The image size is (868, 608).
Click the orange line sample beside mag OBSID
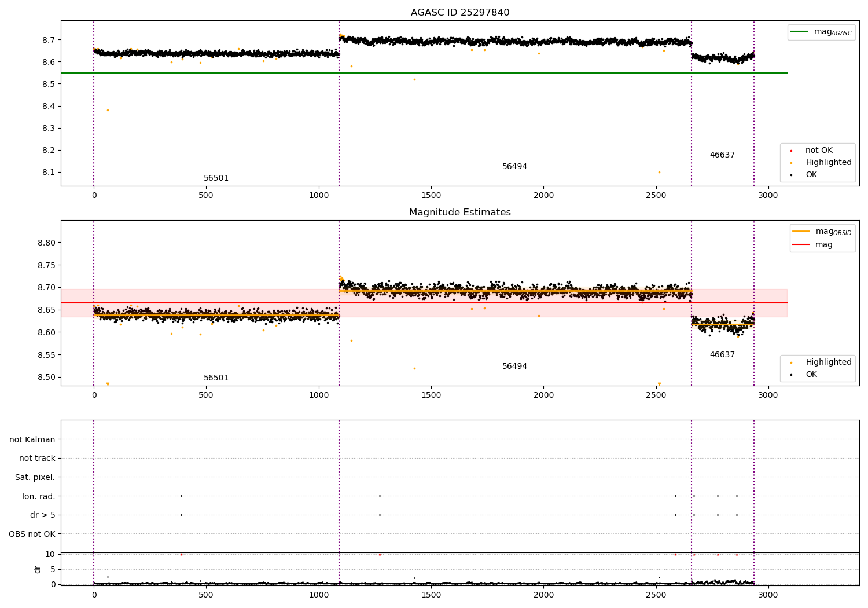pos(801,232)
